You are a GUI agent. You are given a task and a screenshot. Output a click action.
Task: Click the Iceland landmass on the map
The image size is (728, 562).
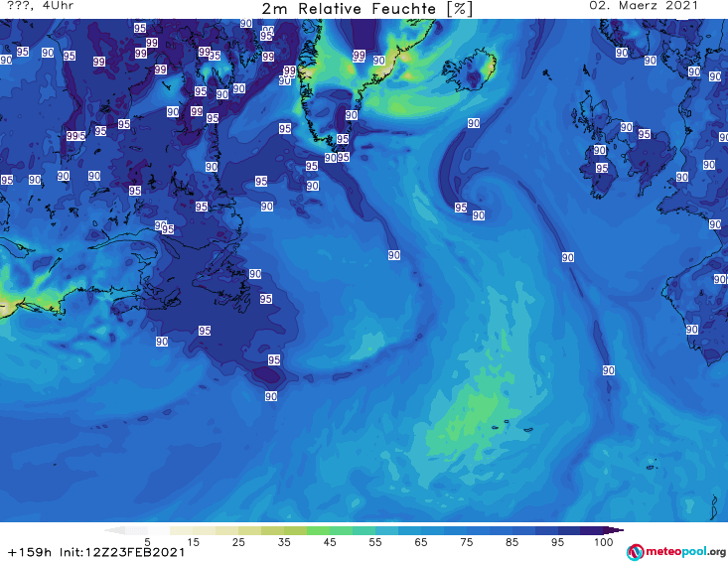pyautogui.click(x=471, y=71)
